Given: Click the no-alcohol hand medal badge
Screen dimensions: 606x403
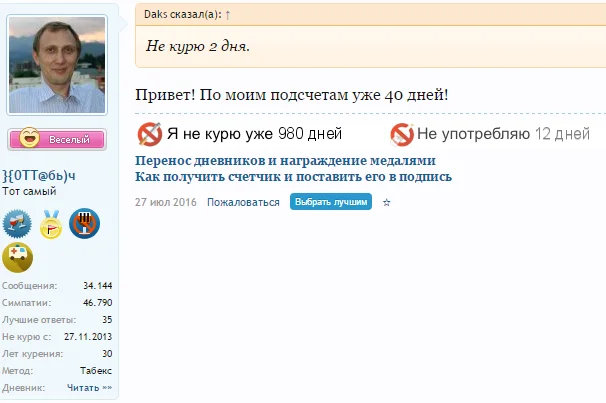Looking at the screenshot, I should (84, 223).
